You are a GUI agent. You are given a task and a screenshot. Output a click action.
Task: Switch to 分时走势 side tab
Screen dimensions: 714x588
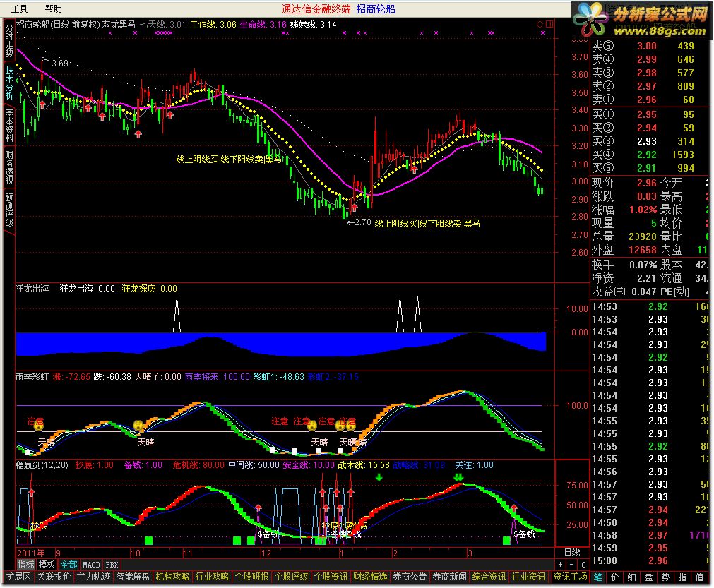[9, 41]
